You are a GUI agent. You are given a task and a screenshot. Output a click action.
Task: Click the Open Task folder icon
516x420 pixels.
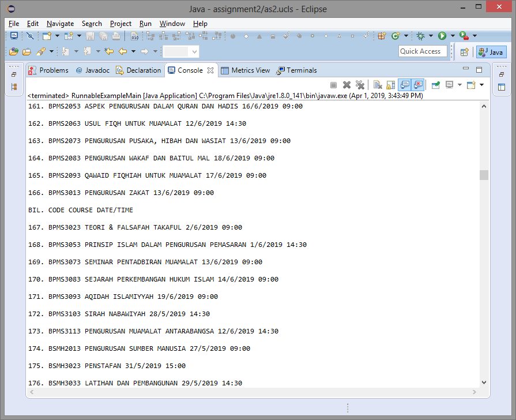pos(27,51)
